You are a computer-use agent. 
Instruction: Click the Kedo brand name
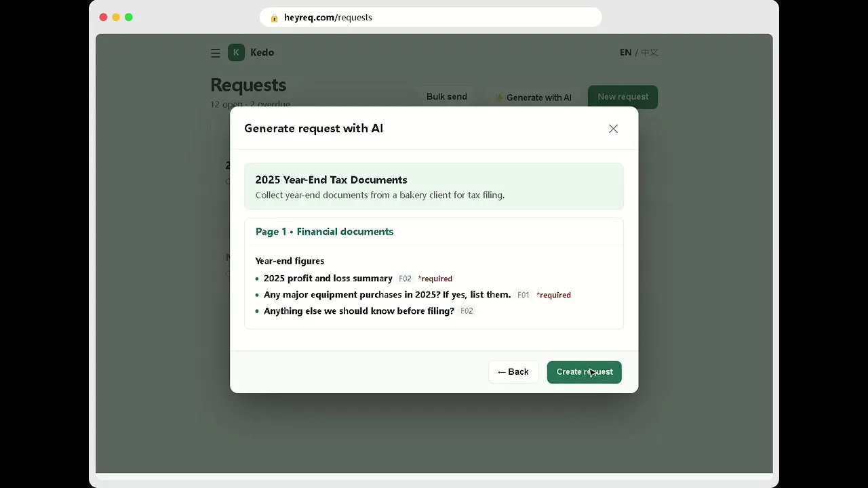point(262,52)
